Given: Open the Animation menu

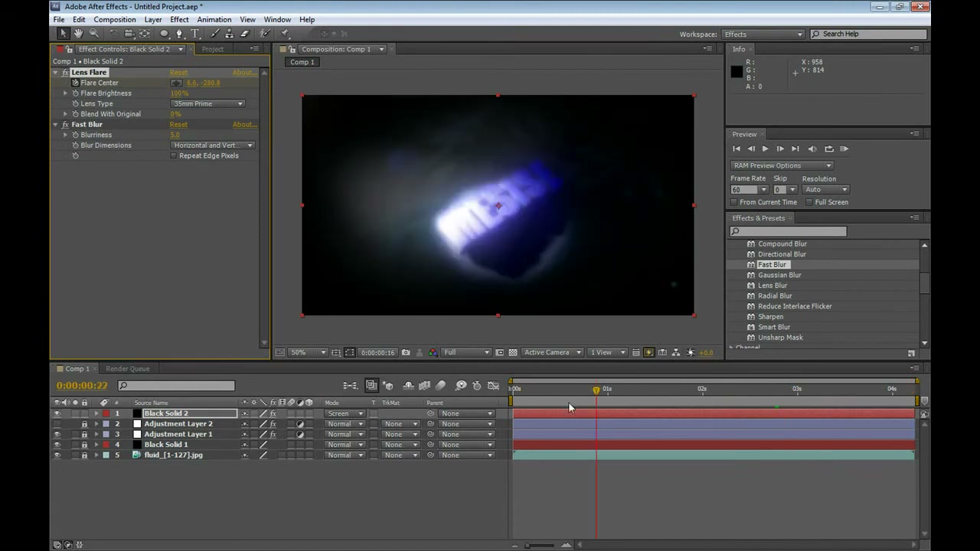Looking at the screenshot, I should (x=214, y=19).
